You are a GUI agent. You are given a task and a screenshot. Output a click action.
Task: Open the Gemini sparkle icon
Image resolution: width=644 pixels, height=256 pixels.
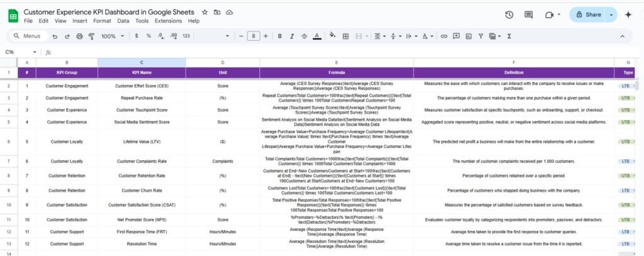tap(628, 15)
